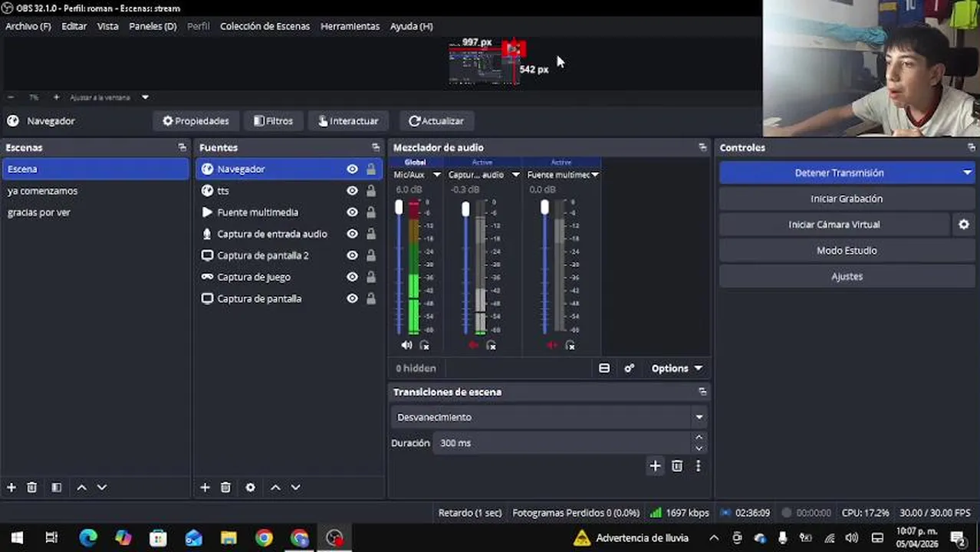Open scene filters icon in Escenas toolbar

coord(57,488)
